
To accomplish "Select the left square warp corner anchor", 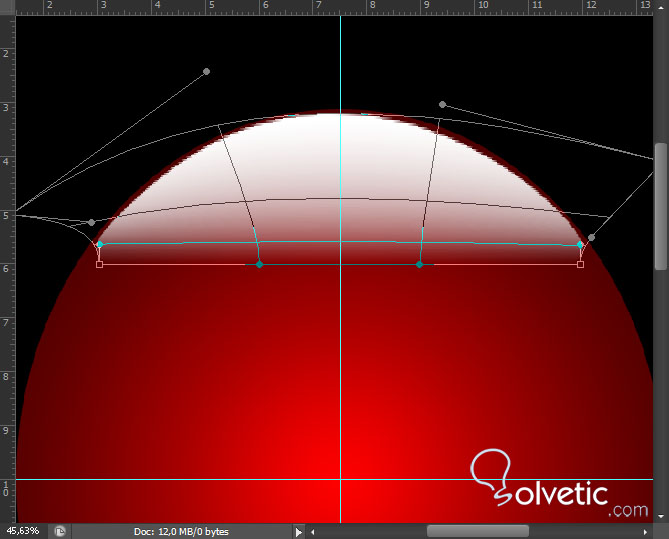I will click(x=99, y=265).
